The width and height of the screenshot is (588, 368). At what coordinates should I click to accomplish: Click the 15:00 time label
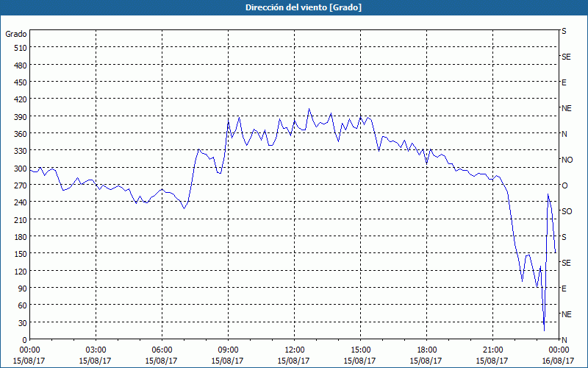[360, 350]
